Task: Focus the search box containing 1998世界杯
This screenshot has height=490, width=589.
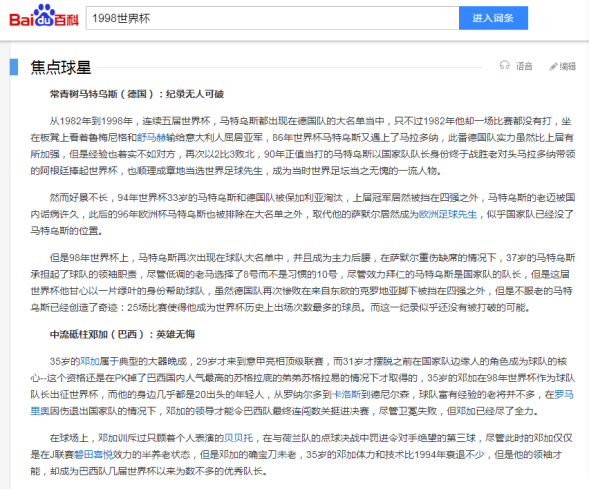Action: [x=272, y=18]
